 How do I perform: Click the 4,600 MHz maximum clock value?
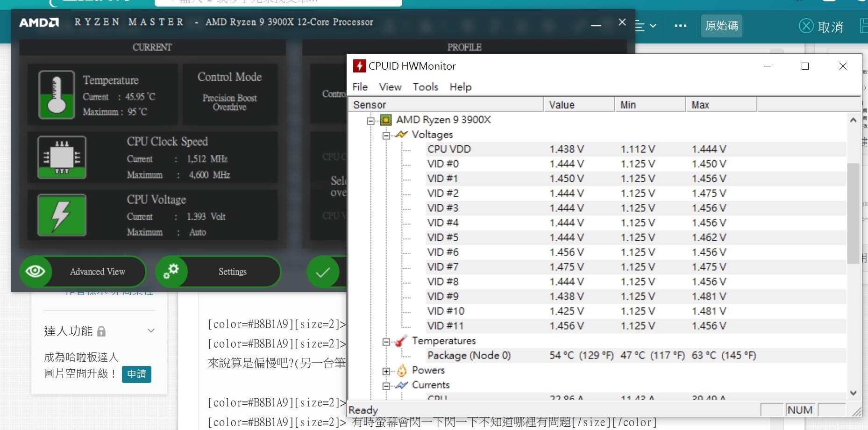209,175
